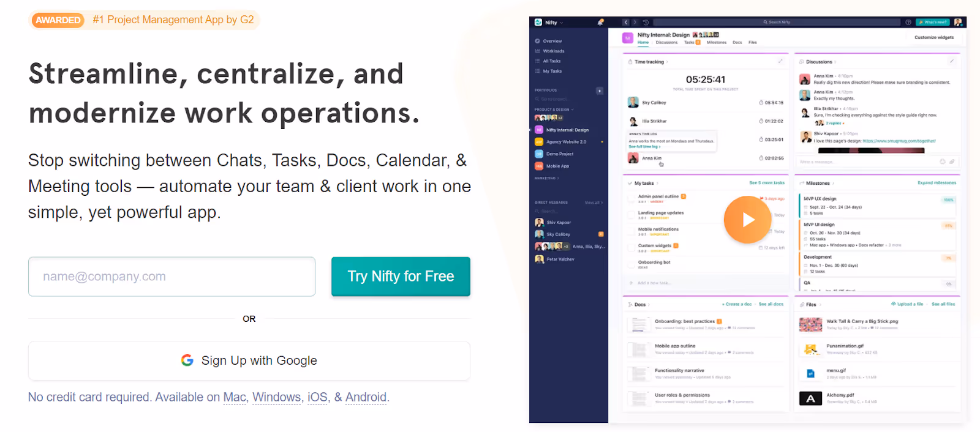
Task: Open Files widget header chevron
Action: pos(819,304)
